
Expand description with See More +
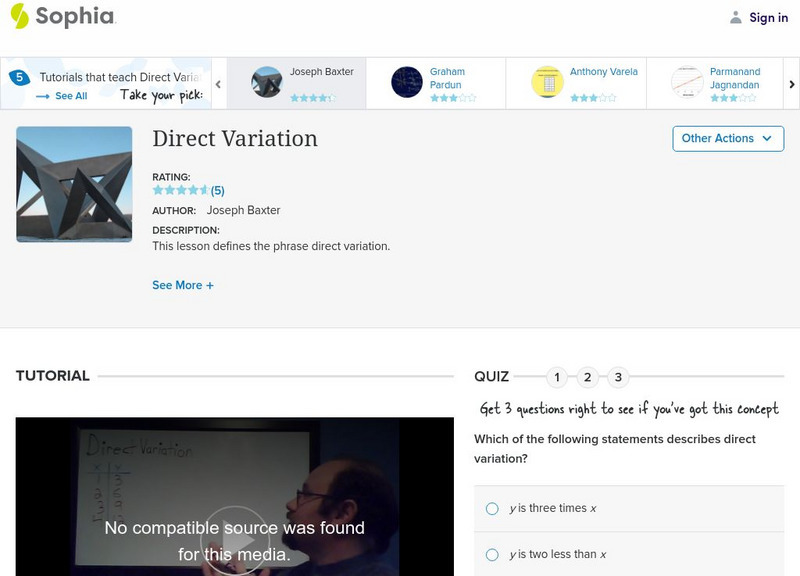(182, 285)
